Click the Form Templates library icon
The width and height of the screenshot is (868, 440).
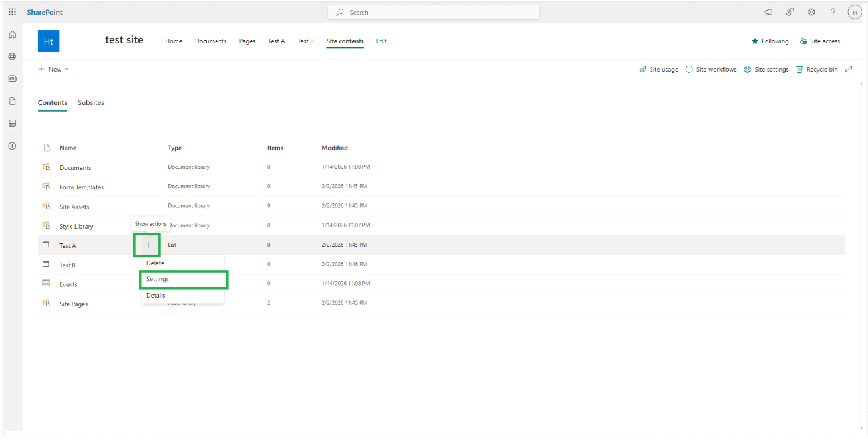click(46, 187)
